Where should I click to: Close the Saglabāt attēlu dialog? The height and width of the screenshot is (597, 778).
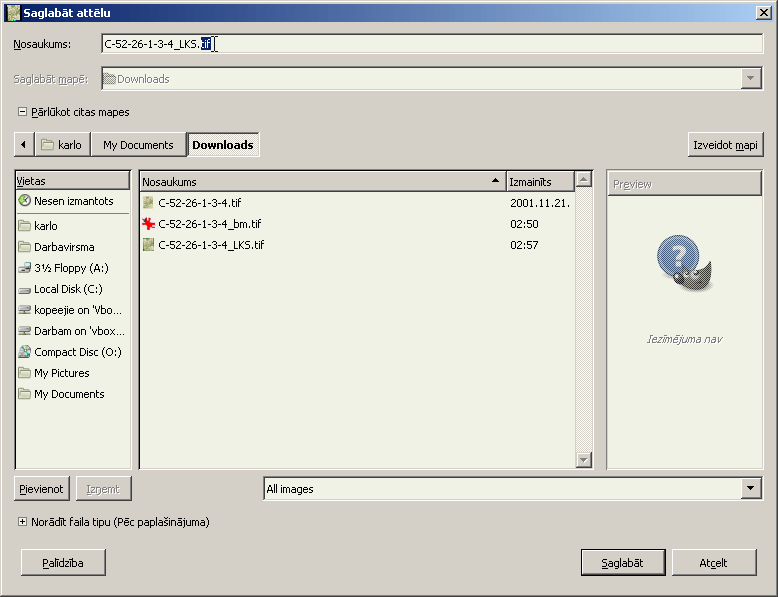click(x=764, y=12)
